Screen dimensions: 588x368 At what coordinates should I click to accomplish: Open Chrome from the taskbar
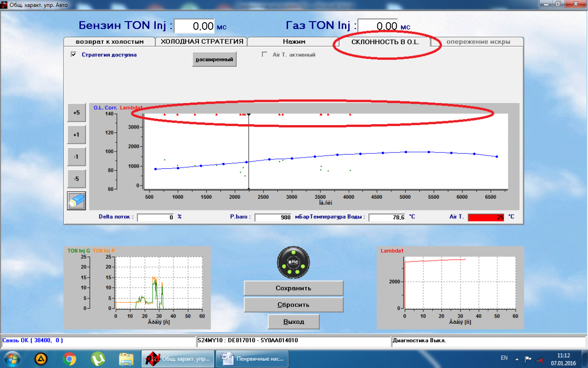click(70, 359)
